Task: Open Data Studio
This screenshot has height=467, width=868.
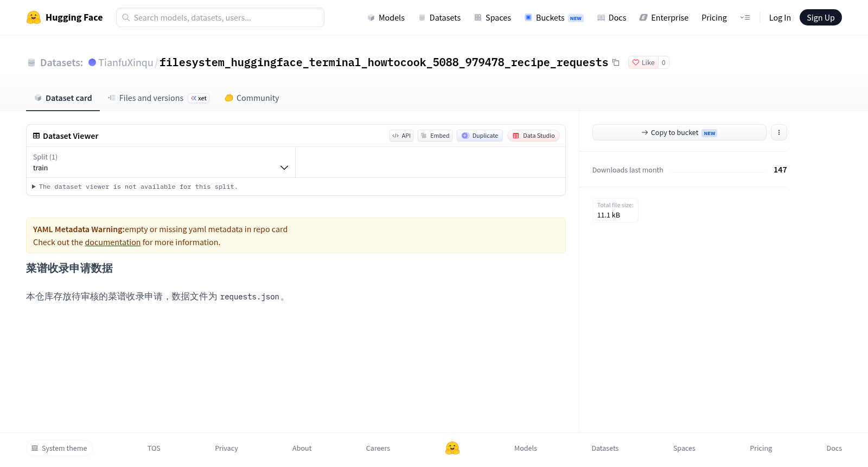Action: tap(533, 136)
